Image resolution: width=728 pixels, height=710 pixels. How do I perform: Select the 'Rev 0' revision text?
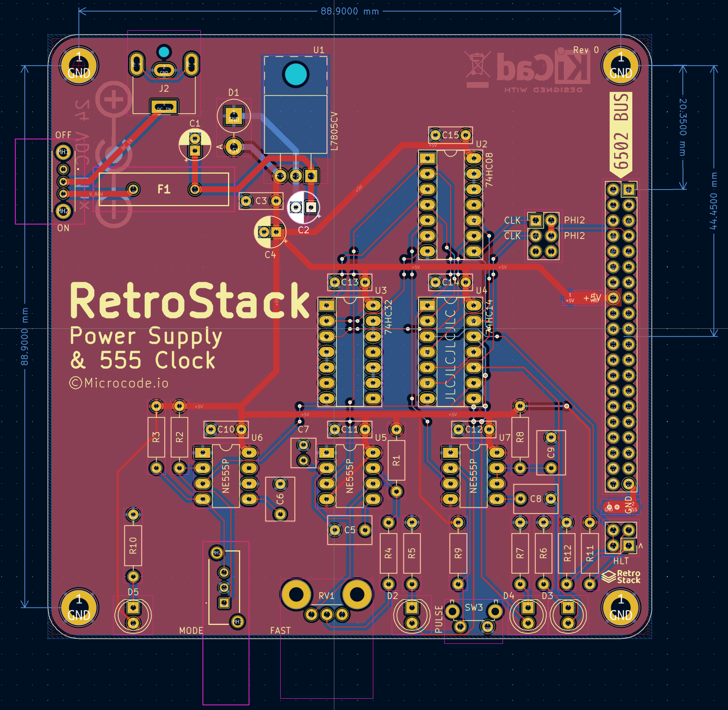pos(586,50)
